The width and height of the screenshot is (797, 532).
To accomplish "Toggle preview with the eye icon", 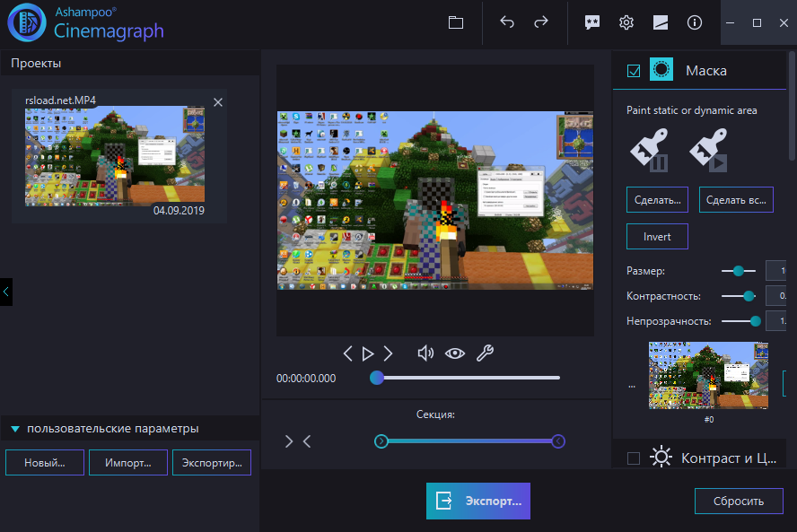I will [455, 353].
